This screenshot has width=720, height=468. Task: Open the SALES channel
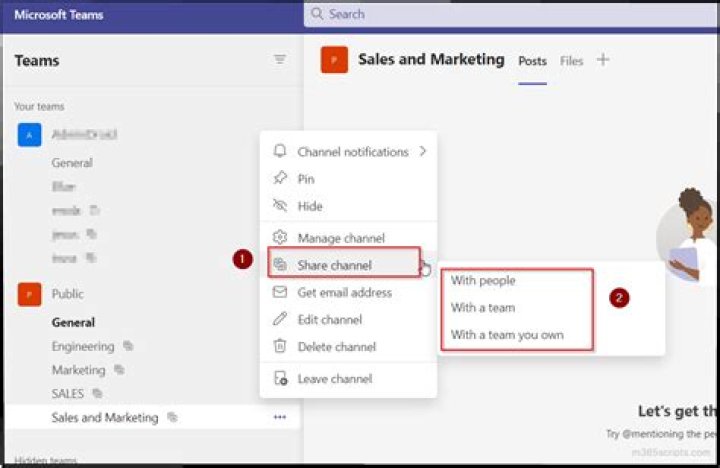[x=68, y=394]
